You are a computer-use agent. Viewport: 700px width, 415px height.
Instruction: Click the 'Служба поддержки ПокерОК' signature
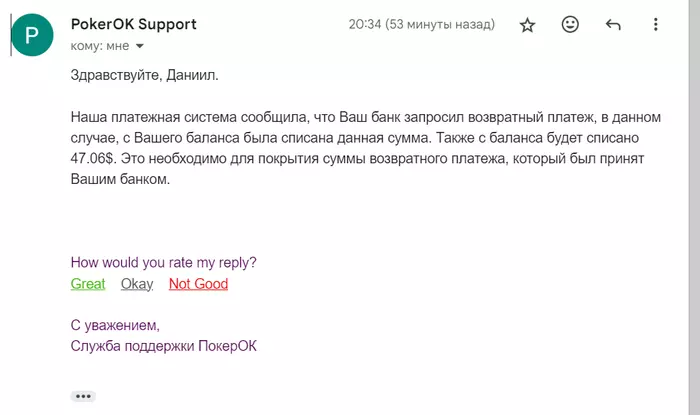pyautogui.click(x=164, y=346)
